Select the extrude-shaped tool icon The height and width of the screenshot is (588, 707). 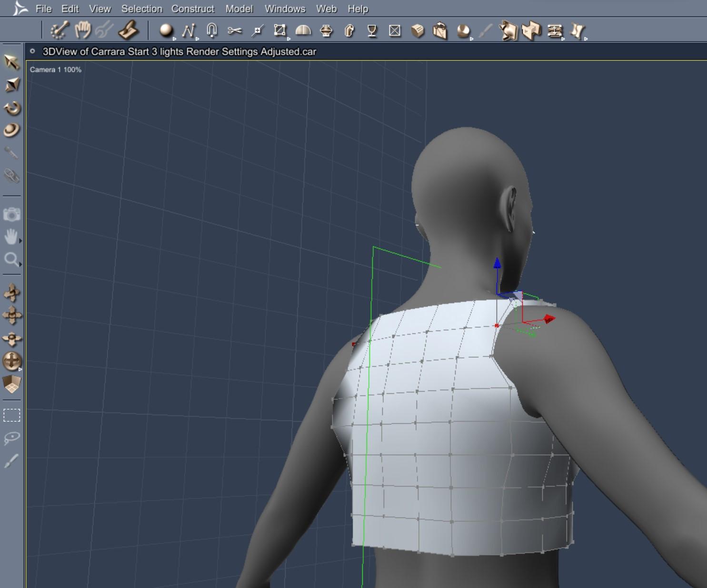point(349,31)
